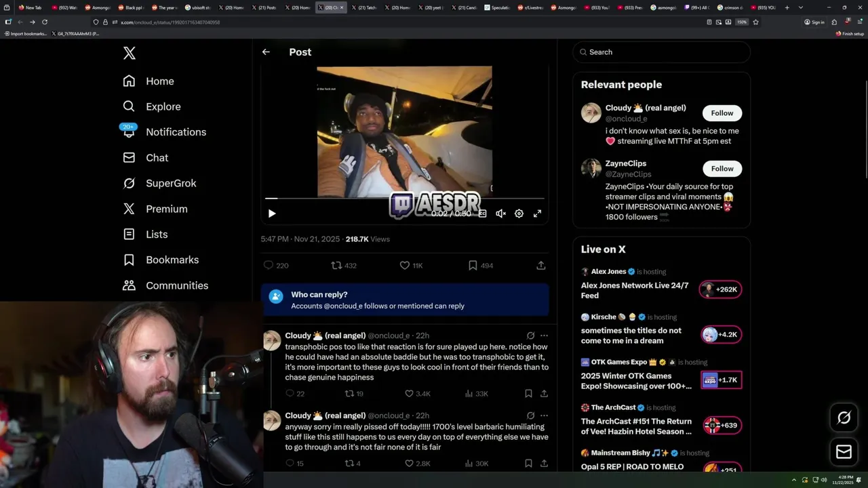Open Lists in sidebar
Screen dimensions: 868x488
coord(145,235)
